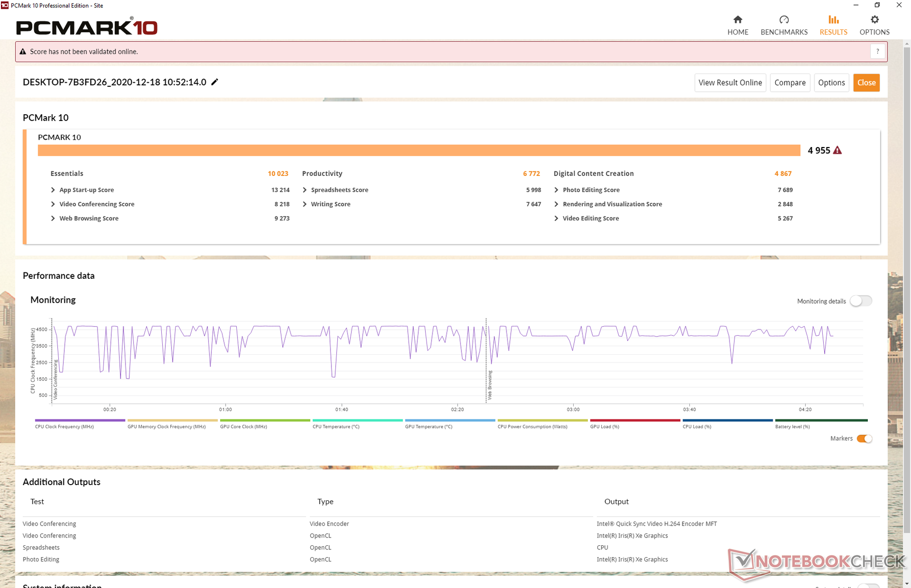The width and height of the screenshot is (911, 588).
Task: Expand Spreadsheets Score details
Action: pos(304,190)
